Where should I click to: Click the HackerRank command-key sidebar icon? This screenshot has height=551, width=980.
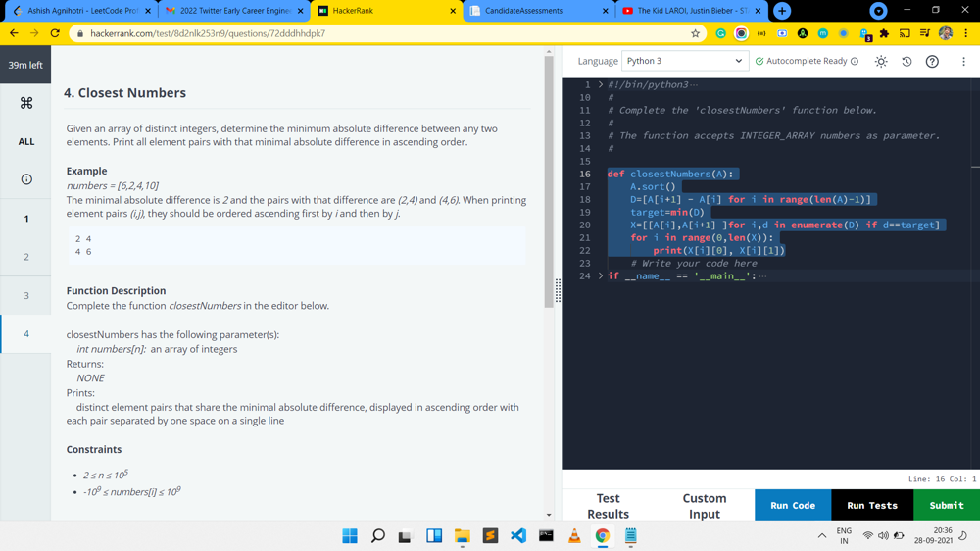(26, 103)
